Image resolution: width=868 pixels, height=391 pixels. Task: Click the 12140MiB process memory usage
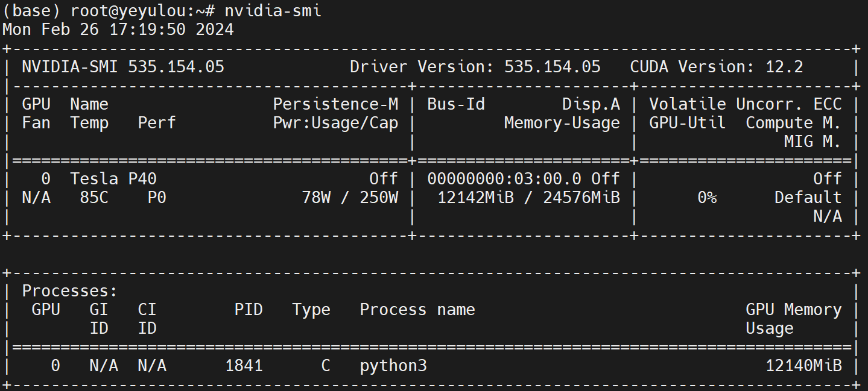click(x=803, y=365)
